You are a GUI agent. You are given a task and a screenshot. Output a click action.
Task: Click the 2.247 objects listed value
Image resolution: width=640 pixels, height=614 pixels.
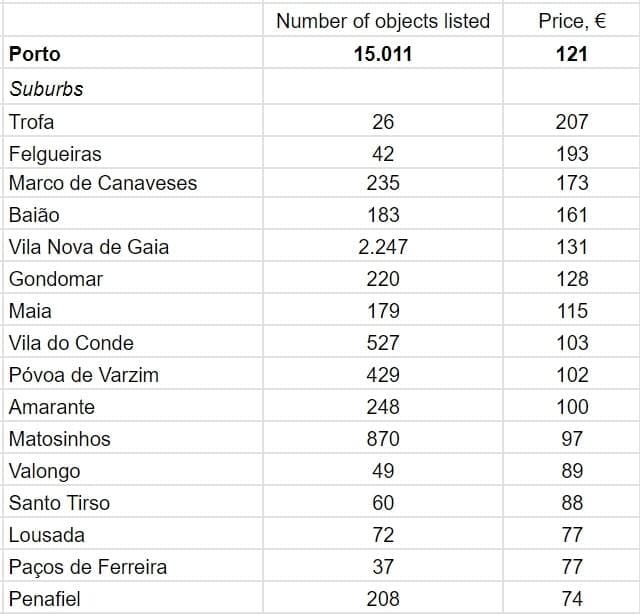pos(383,247)
